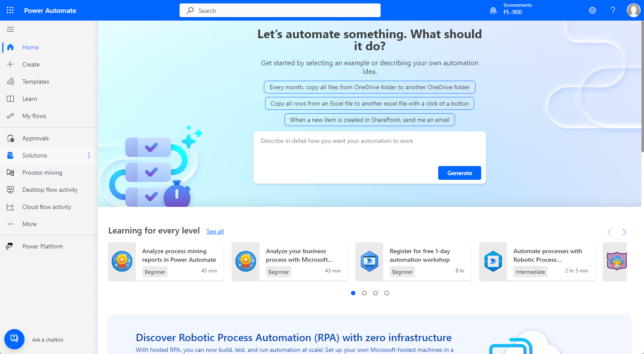Open the Approvals navigation item
Image resolution: width=644 pixels, height=354 pixels.
(x=49, y=138)
